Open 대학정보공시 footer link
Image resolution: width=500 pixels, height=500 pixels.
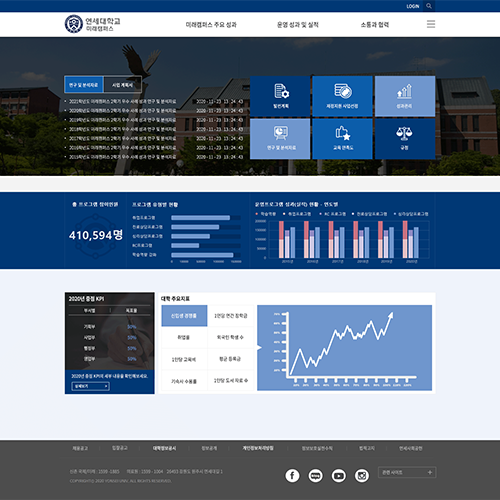(x=164, y=448)
